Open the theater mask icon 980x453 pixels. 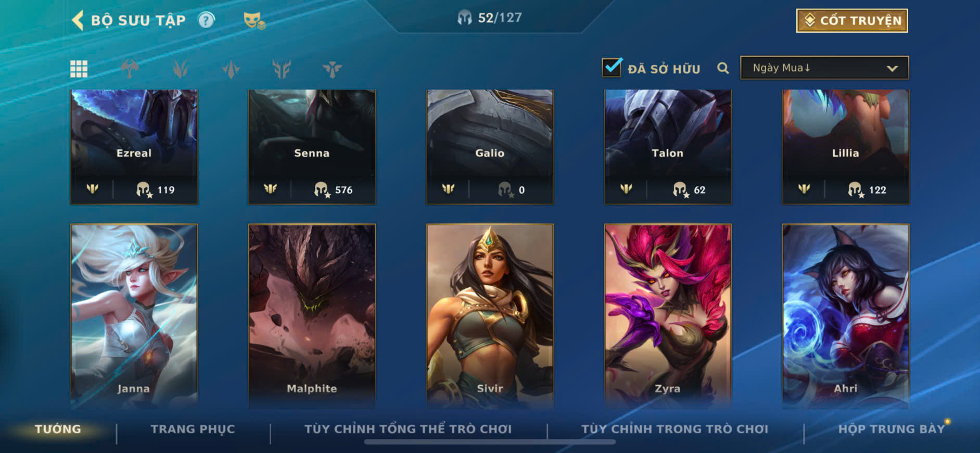coord(254,21)
